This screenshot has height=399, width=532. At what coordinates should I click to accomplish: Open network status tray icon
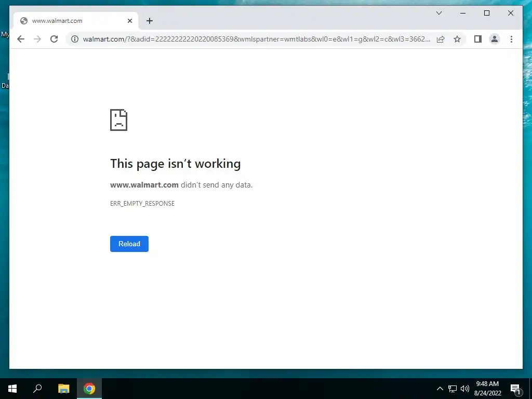(453, 389)
